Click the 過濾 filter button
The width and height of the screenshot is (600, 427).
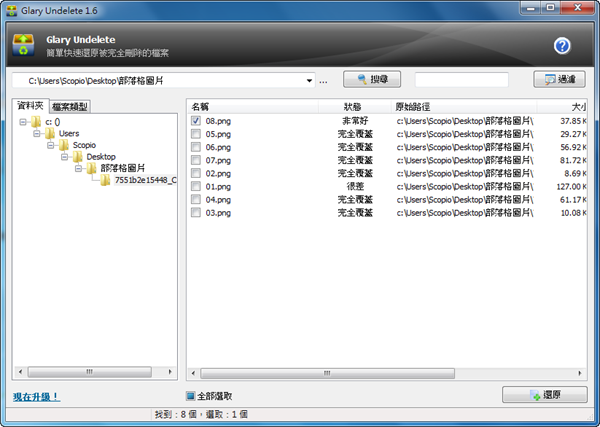point(559,79)
